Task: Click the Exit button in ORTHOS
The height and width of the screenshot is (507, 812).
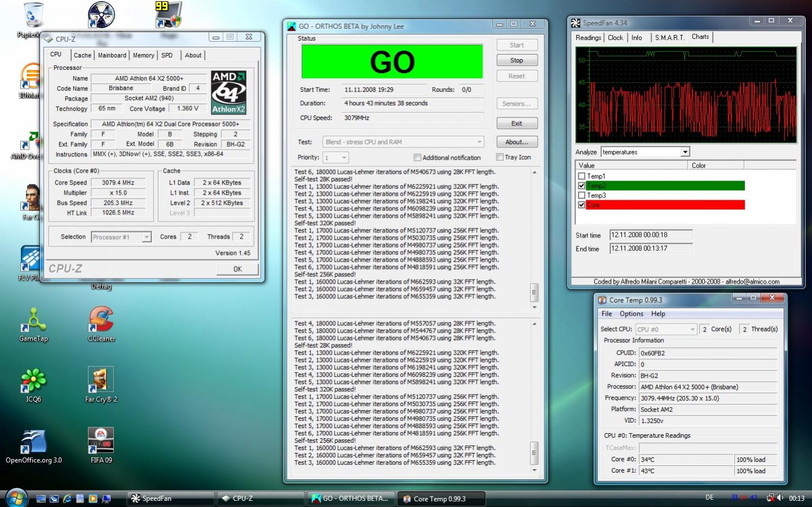Action: (x=517, y=124)
